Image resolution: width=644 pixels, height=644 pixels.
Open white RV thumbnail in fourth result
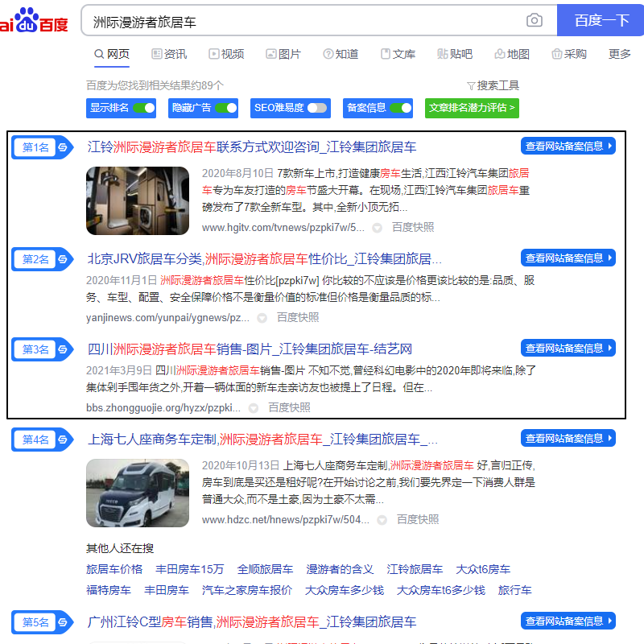coord(138,493)
